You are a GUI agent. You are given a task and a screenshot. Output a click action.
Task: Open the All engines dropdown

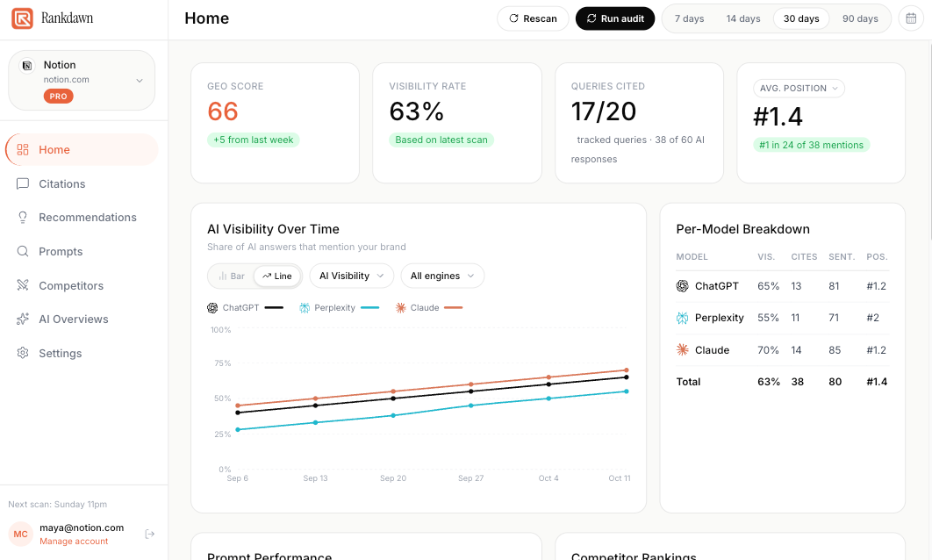click(x=442, y=276)
